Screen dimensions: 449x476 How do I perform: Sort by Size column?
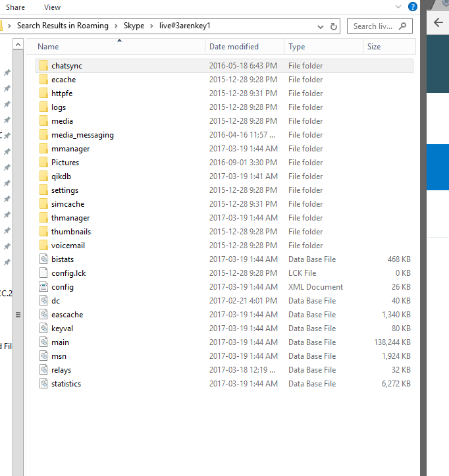click(389, 47)
